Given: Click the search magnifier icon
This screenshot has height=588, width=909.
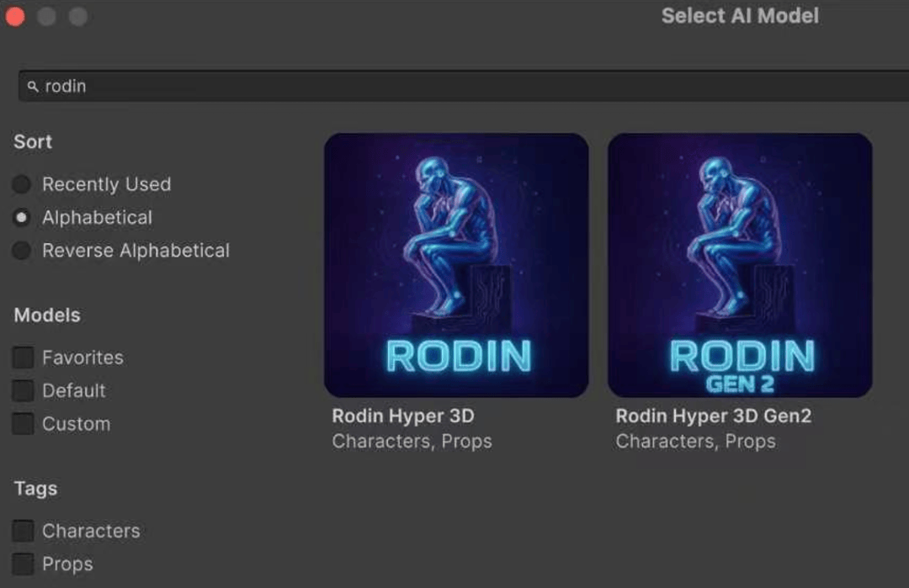Looking at the screenshot, I should pos(33,87).
